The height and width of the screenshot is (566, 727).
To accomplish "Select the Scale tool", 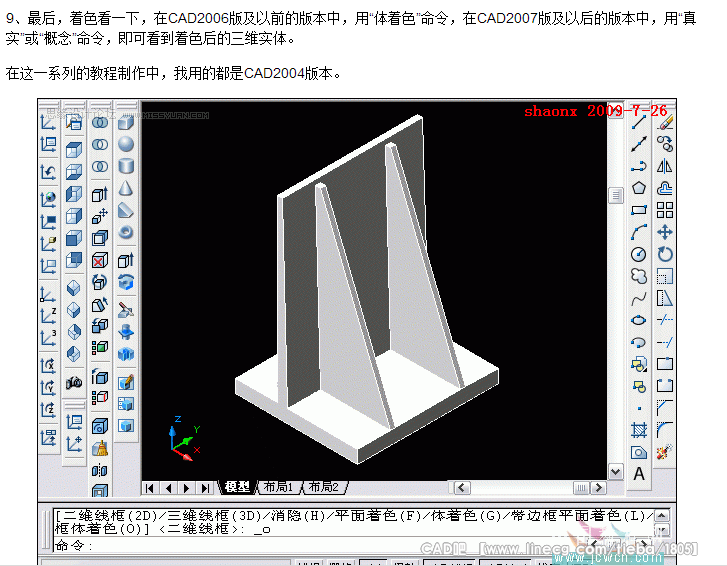I will (665, 276).
